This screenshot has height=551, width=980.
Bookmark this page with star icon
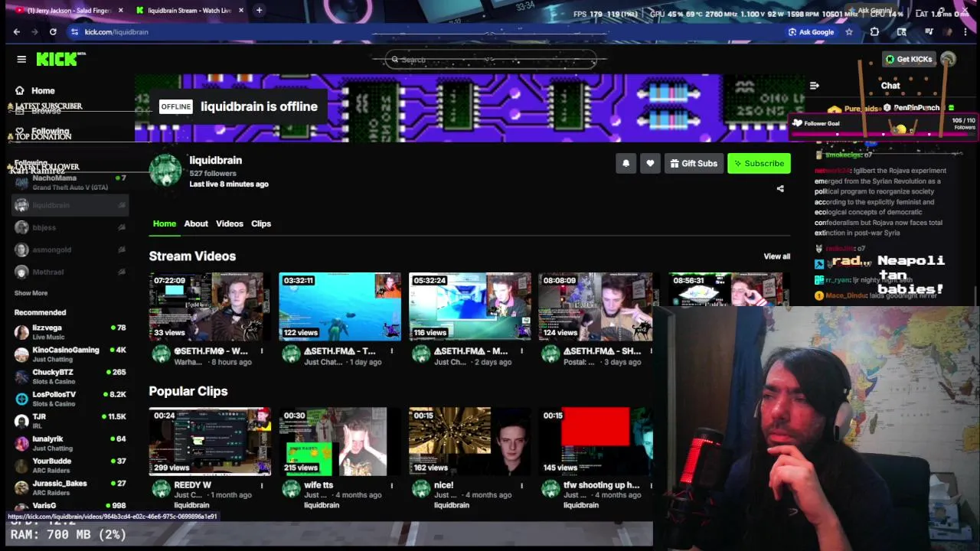[x=849, y=32]
